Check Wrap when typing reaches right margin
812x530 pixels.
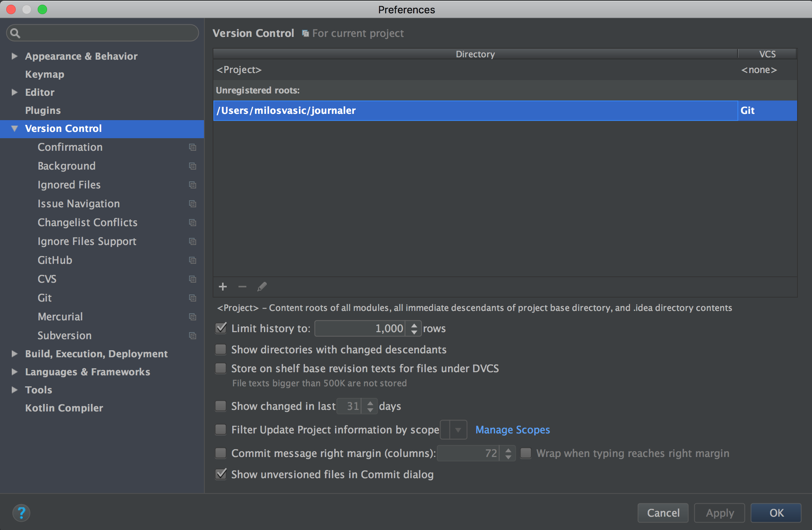(526, 453)
